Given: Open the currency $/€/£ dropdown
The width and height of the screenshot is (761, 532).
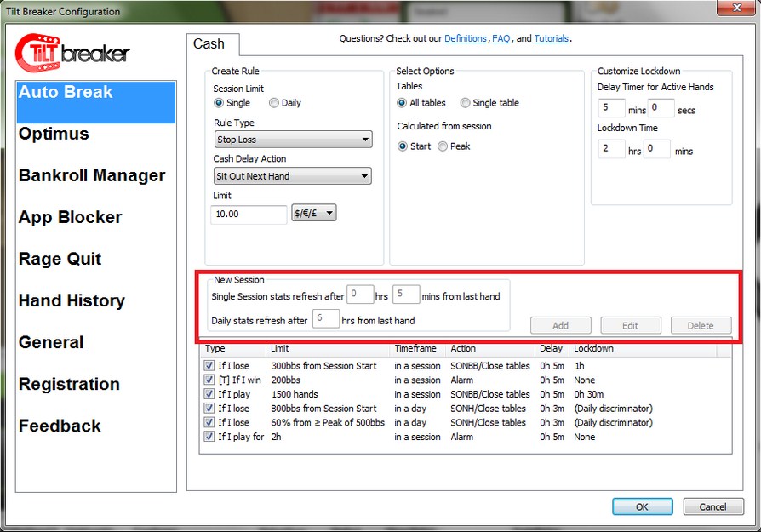Looking at the screenshot, I should [x=313, y=213].
